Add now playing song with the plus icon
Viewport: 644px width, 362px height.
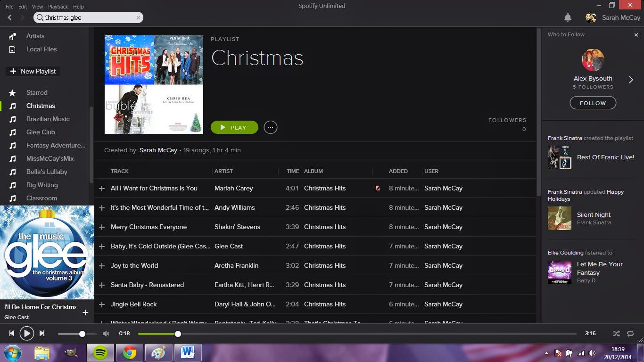(x=85, y=312)
